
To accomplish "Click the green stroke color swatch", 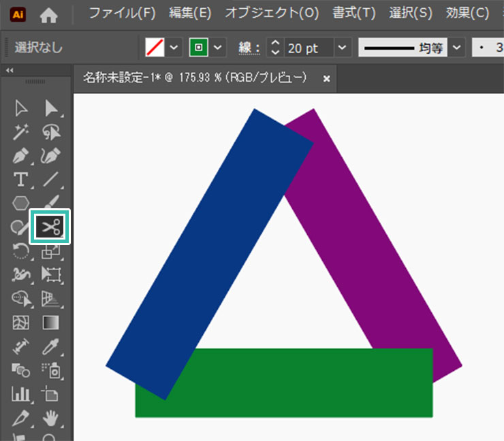I will [x=200, y=48].
